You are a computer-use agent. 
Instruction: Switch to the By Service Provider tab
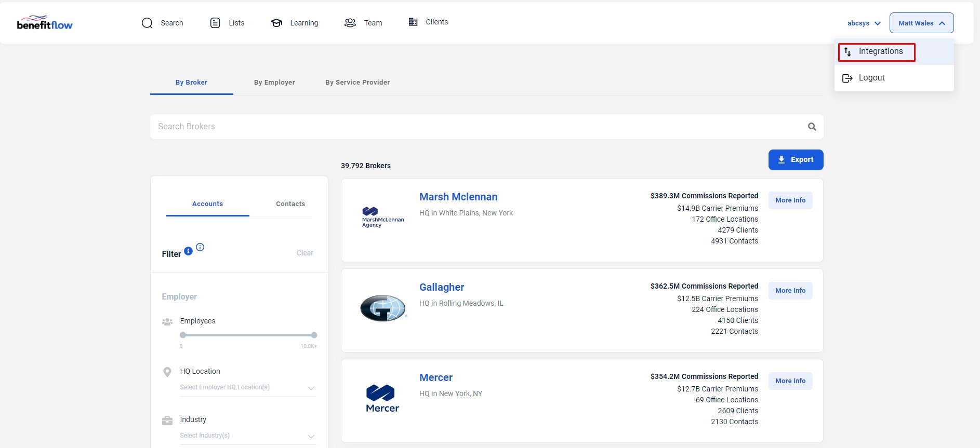[357, 83]
